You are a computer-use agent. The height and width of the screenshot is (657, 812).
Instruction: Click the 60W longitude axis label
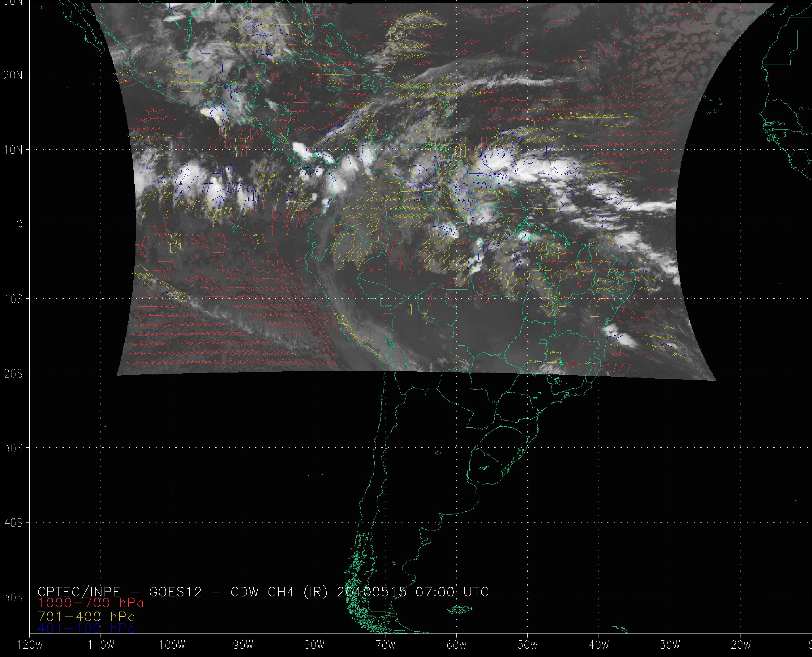[x=457, y=645]
